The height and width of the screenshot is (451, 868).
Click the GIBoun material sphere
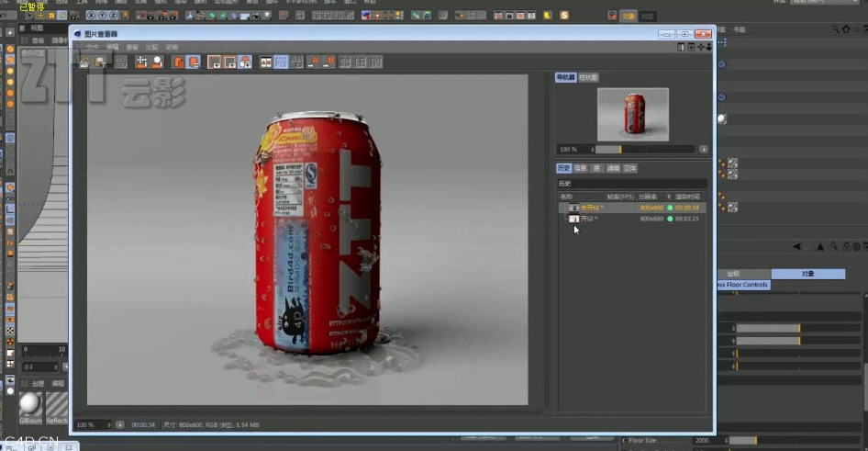click(x=30, y=404)
